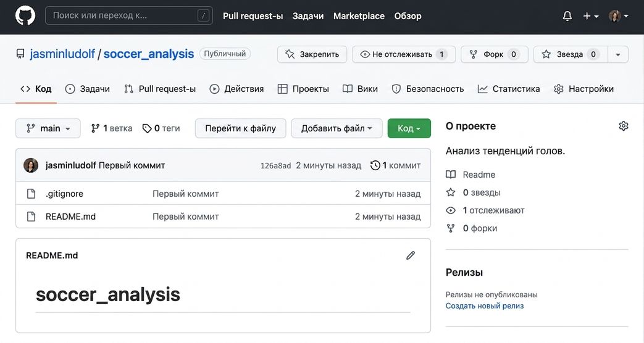Viewport: 644px width, 343px height.
Task: Open the notifications bell
Action: tap(567, 16)
